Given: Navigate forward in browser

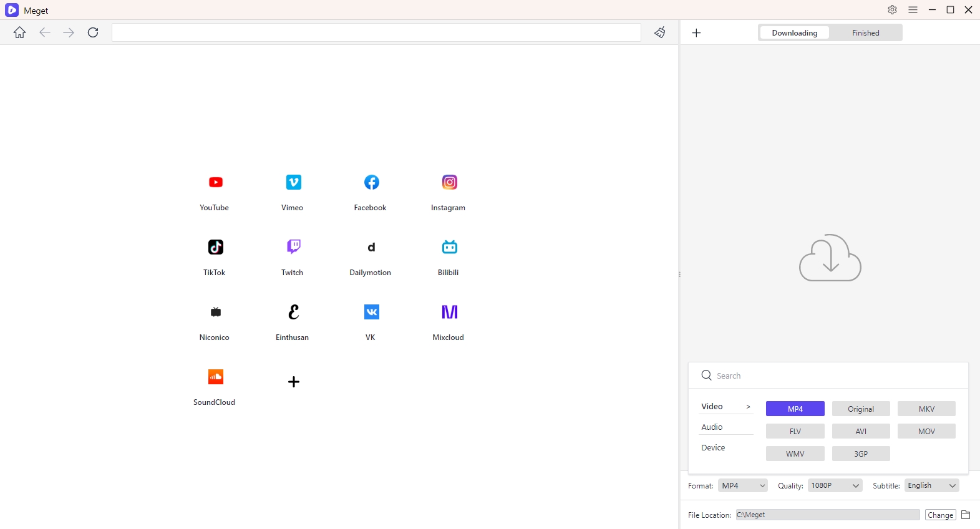Looking at the screenshot, I should [69, 32].
